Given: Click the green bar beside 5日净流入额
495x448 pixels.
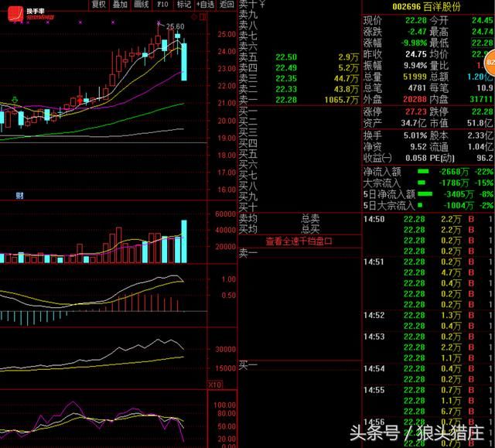Looking at the screenshot, I should [x=425, y=194].
